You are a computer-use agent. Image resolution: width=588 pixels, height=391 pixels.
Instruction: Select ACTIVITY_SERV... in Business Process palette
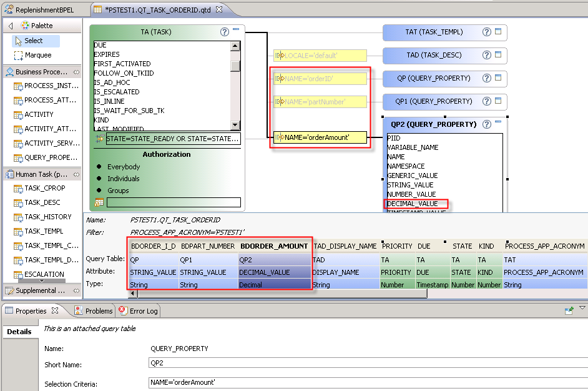click(47, 143)
